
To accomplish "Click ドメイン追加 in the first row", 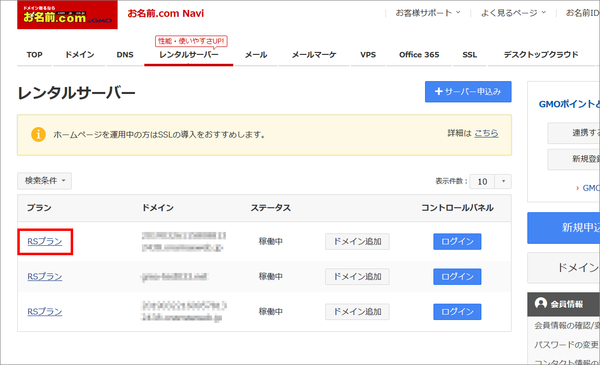I will coord(357,241).
